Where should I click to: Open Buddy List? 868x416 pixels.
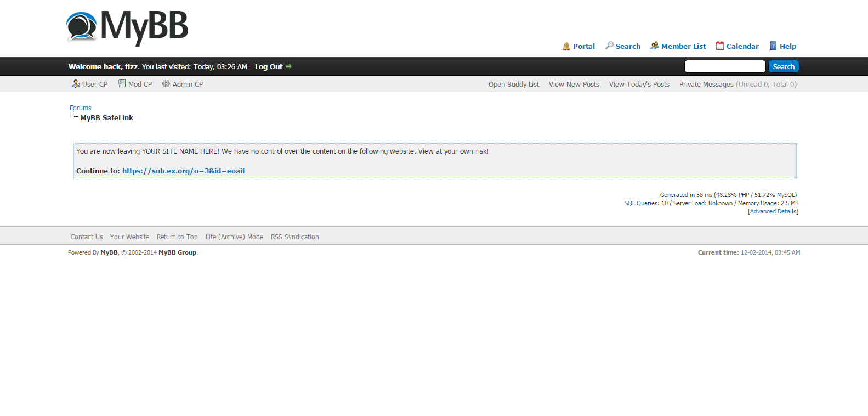coord(514,85)
